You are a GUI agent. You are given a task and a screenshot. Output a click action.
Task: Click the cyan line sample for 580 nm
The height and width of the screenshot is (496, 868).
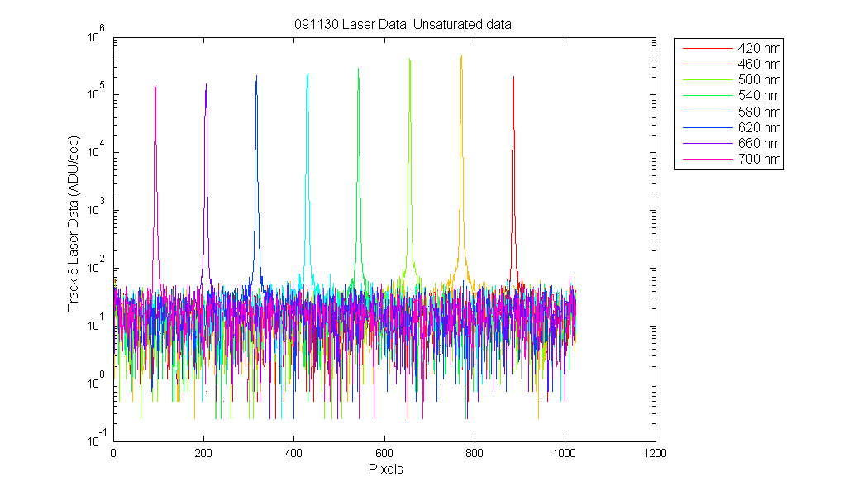tap(708, 112)
